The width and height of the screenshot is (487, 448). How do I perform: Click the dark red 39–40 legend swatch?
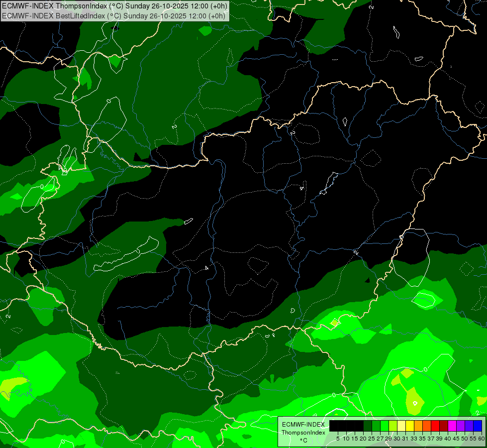[x=444, y=426]
